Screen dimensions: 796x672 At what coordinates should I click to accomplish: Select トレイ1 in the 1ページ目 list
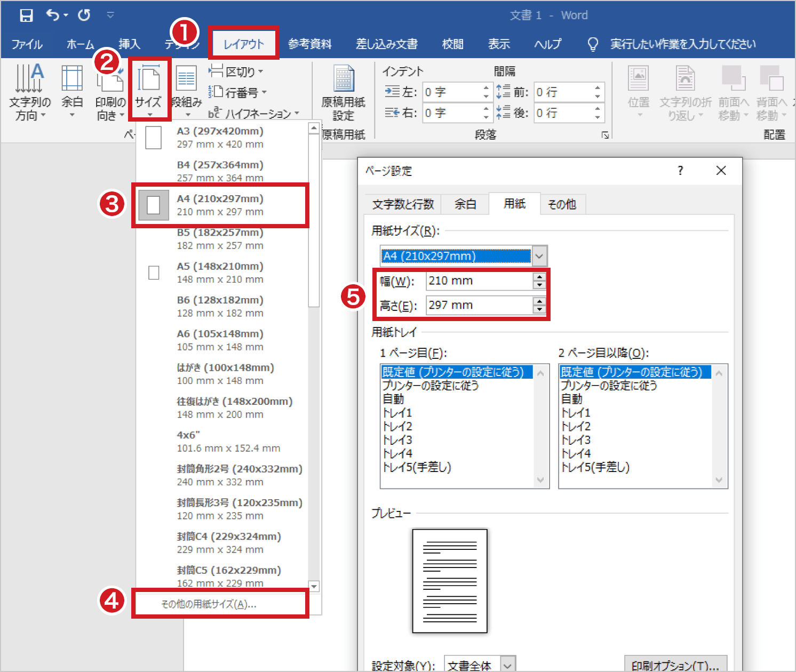pos(397,413)
